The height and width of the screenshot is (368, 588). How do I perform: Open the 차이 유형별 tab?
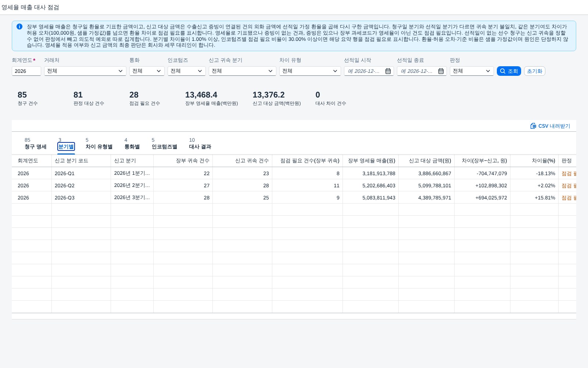tap(99, 144)
